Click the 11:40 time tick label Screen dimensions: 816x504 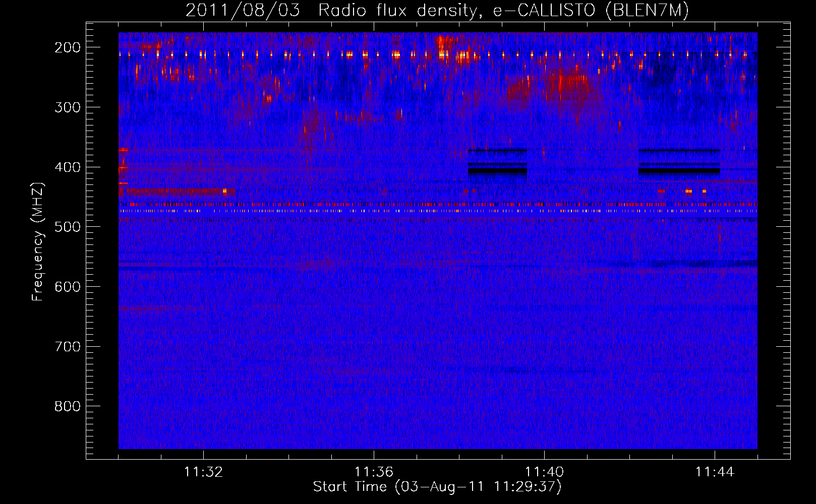click(544, 472)
